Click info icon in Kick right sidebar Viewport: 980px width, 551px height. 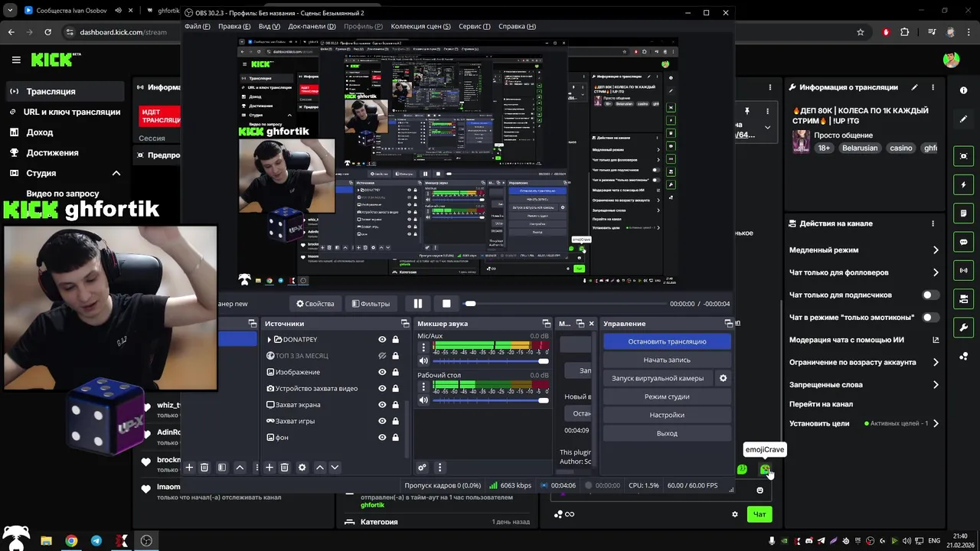tap(963, 90)
